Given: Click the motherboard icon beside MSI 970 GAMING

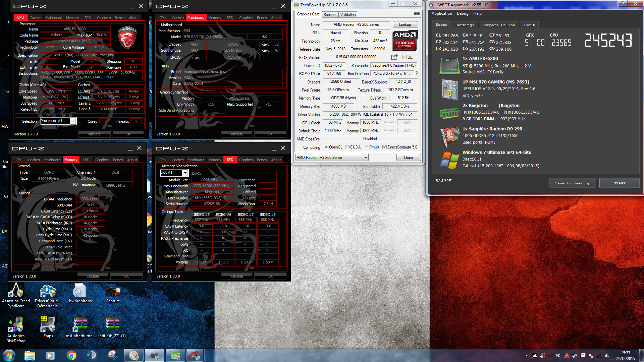Looking at the screenshot, I should pyautogui.click(x=449, y=89).
